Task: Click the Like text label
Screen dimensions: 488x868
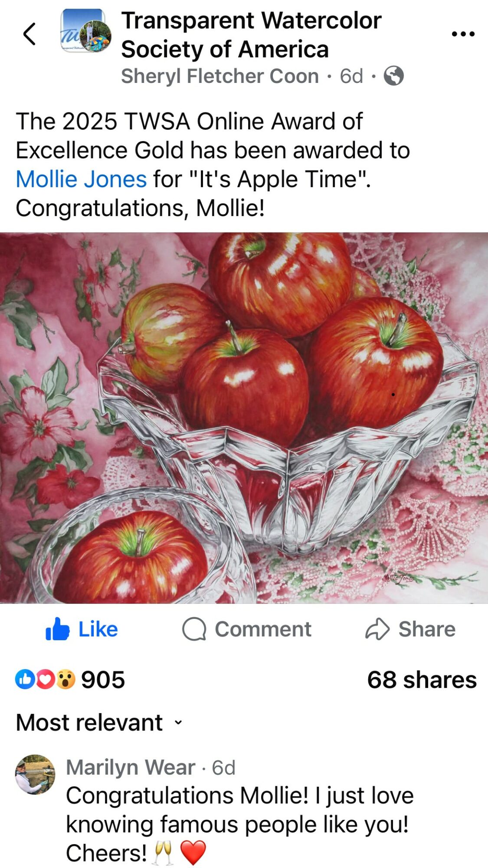Action: pyautogui.click(x=98, y=629)
